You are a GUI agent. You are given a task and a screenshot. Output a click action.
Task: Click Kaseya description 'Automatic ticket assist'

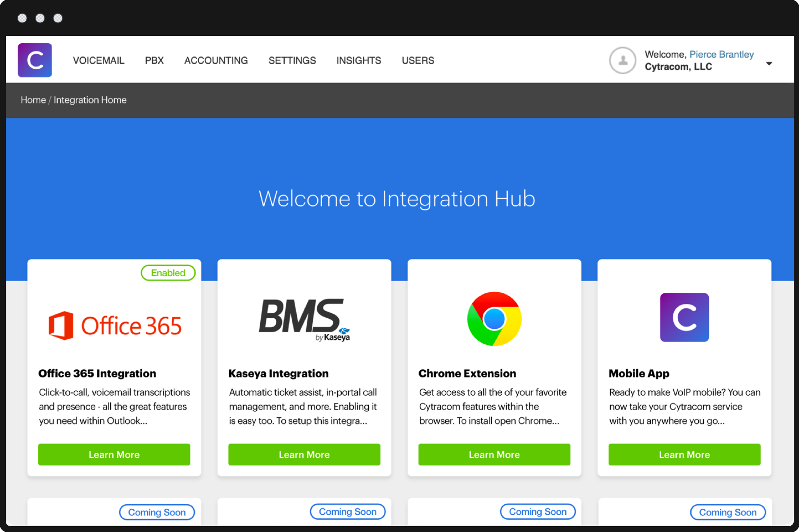point(303,406)
